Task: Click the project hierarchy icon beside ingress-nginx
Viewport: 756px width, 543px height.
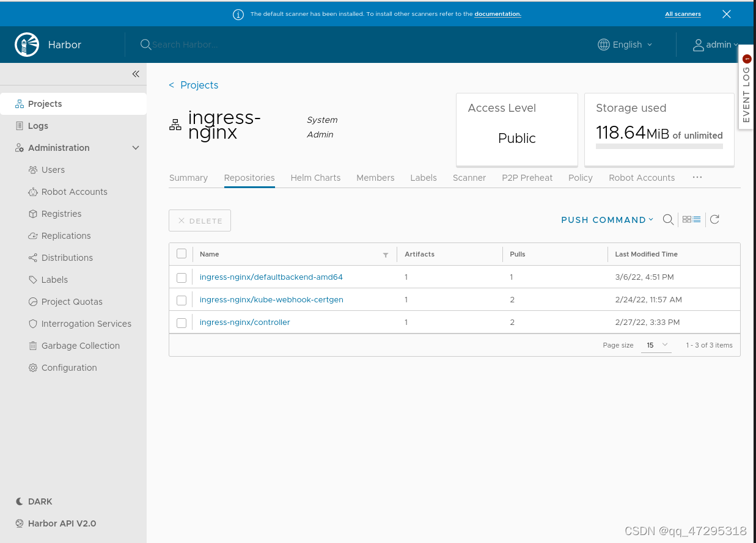Action: 175,125
